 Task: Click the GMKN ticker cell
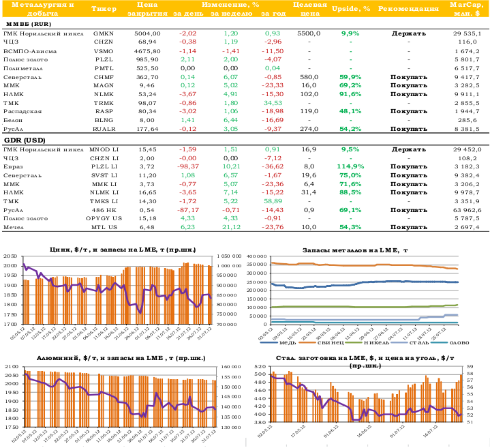pyautogui.click(x=104, y=33)
